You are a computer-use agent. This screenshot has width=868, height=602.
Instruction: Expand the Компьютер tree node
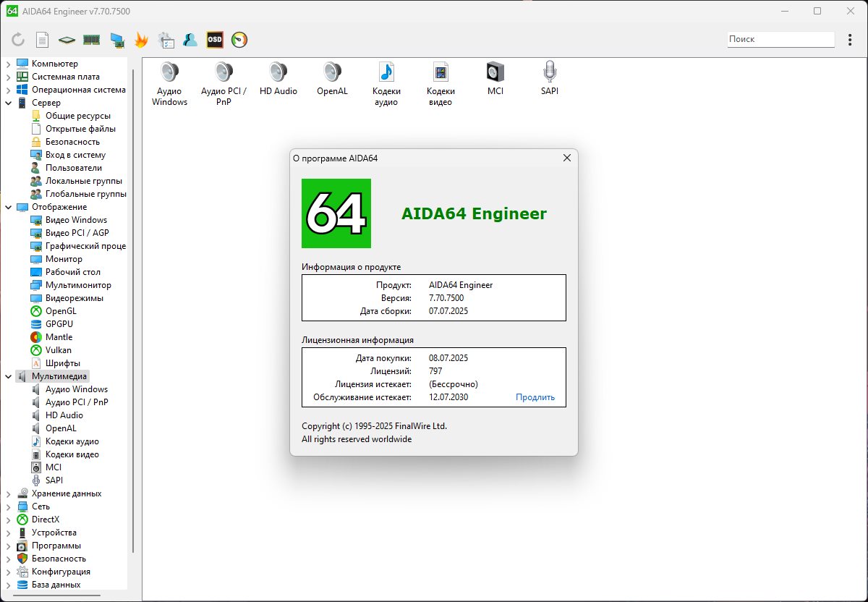coord(9,64)
